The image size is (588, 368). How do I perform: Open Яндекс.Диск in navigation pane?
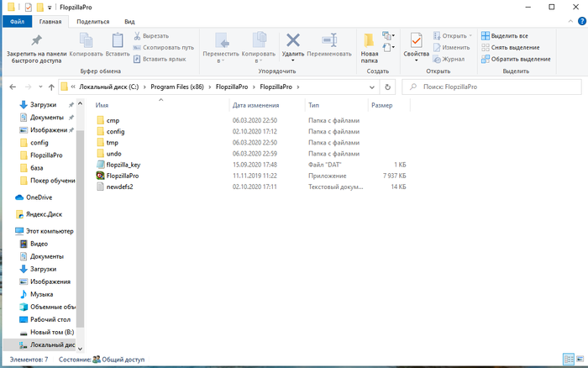click(39, 214)
